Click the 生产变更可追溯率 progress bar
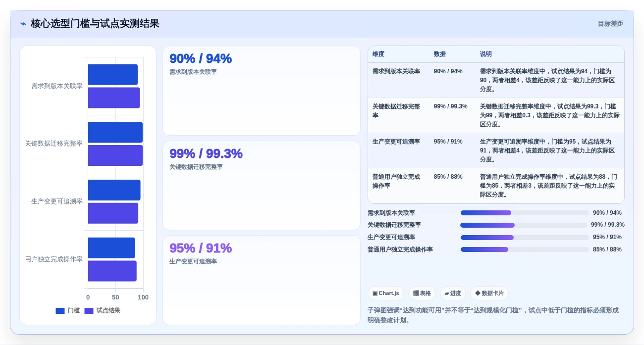Viewport: 644px width, 345px height. (525, 238)
